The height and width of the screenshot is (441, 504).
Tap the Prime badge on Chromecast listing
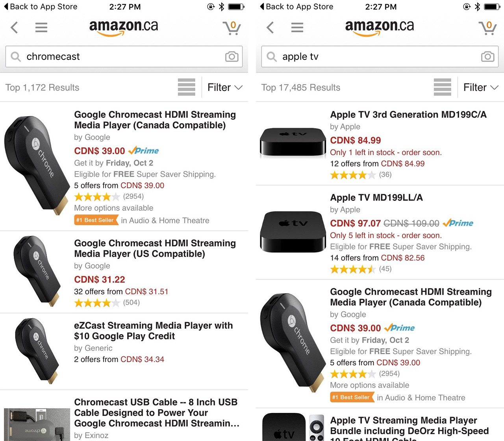click(x=144, y=150)
